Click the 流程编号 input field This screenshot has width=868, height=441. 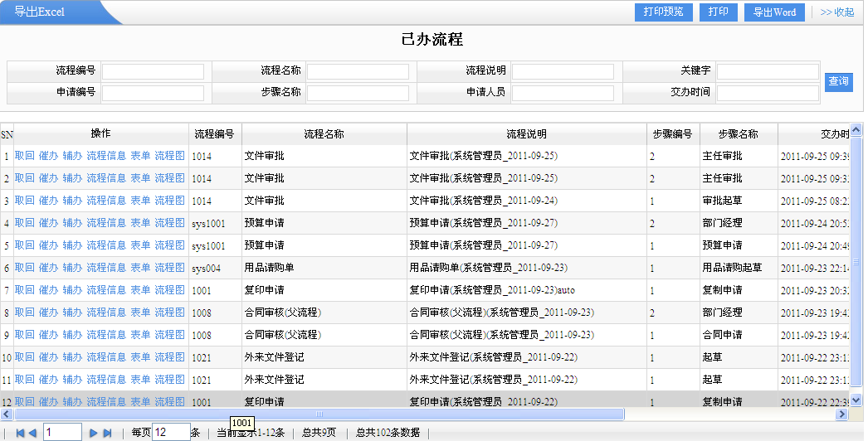[153, 71]
